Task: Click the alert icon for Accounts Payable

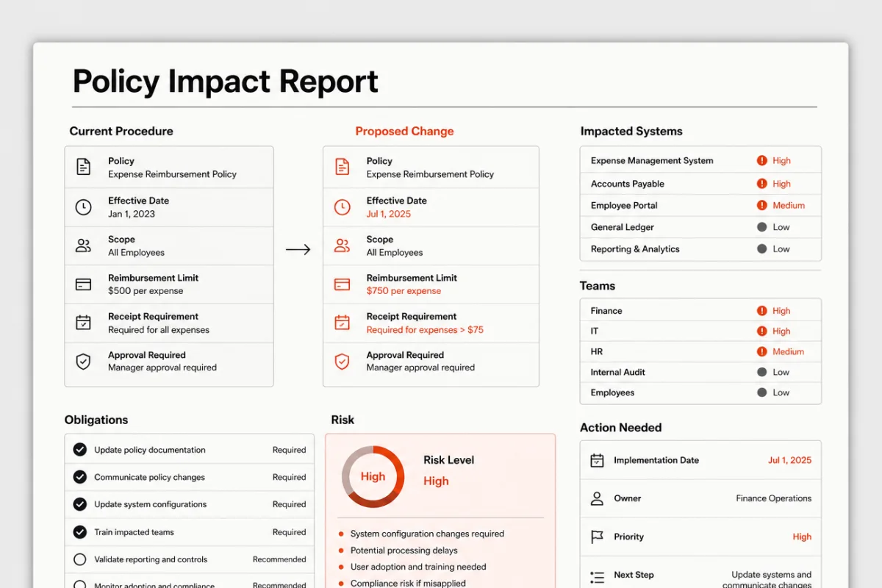Action: coord(762,184)
